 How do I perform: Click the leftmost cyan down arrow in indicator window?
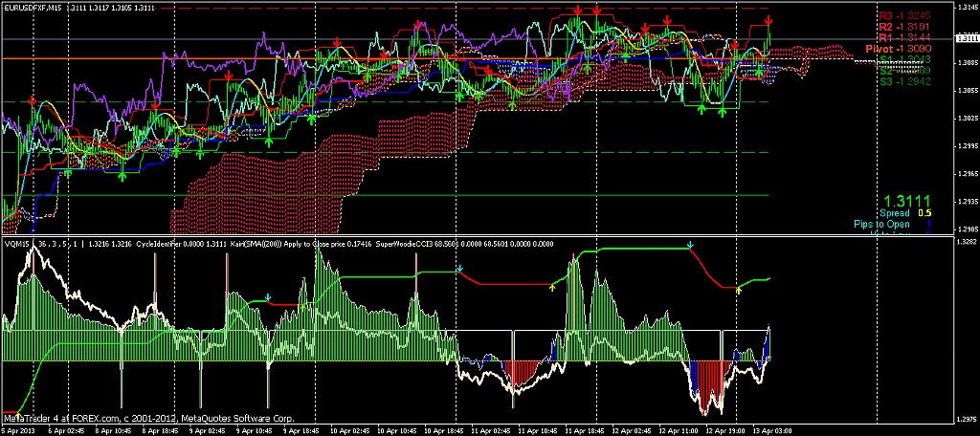[270, 298]
